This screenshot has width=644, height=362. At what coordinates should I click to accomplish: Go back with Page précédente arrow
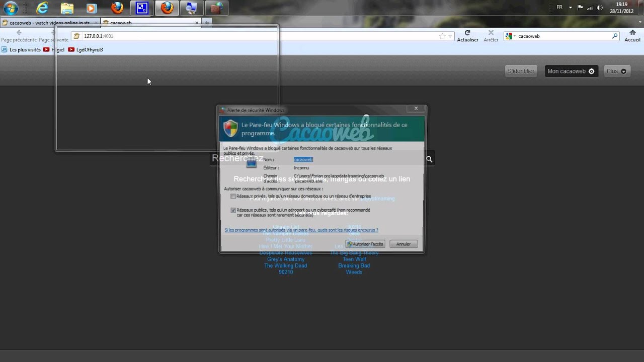point(19,33)
